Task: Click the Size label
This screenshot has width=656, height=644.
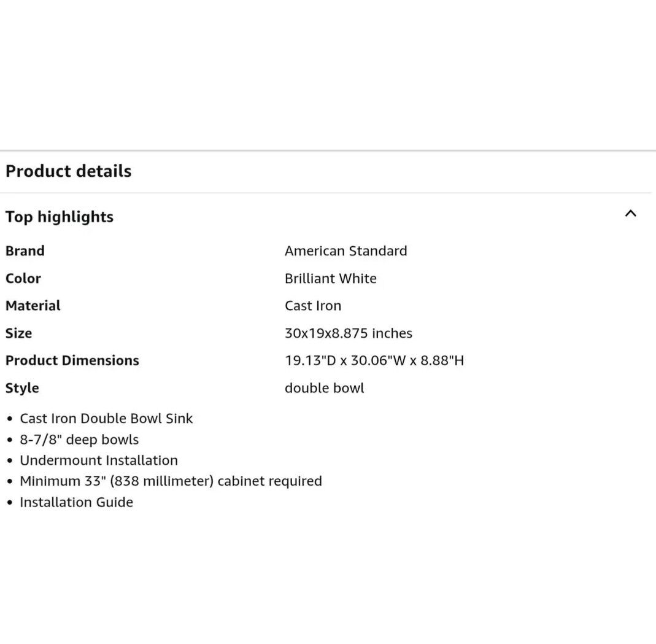Action: point(18,333)
